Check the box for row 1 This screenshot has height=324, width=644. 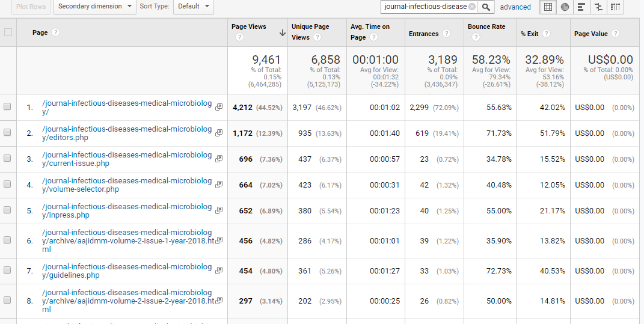point(7,107)
